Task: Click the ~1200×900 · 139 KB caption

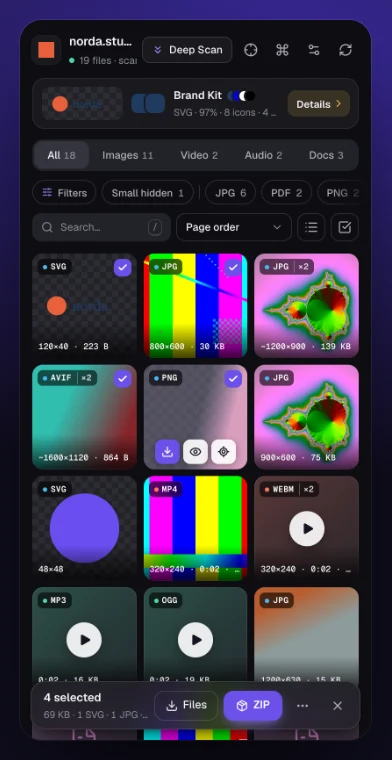Action: click(x=305, y=347)
